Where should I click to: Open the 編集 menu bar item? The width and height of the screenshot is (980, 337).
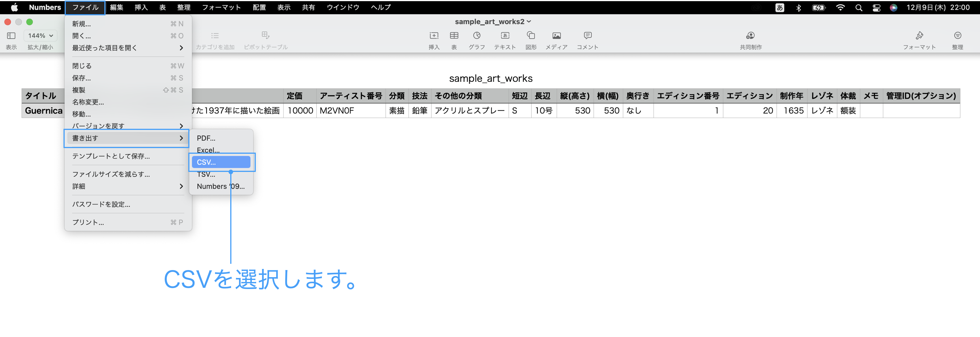[117, 8]
